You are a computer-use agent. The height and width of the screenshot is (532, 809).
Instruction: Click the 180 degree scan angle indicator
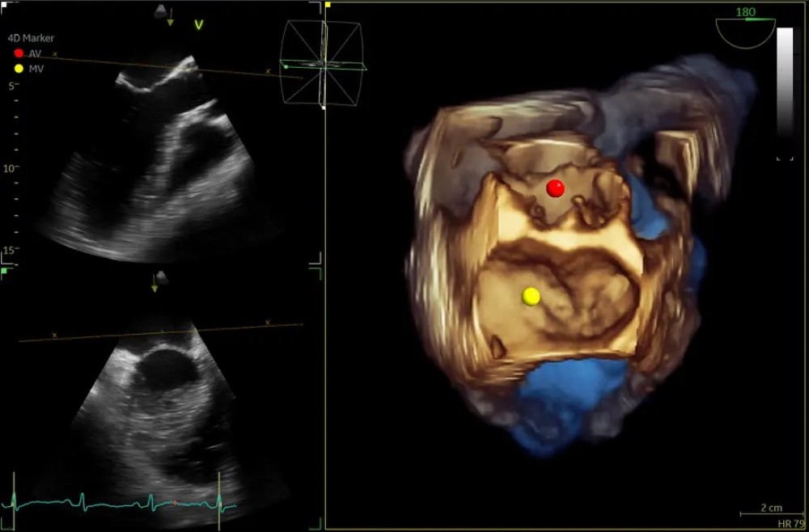[x=745, y=12]
